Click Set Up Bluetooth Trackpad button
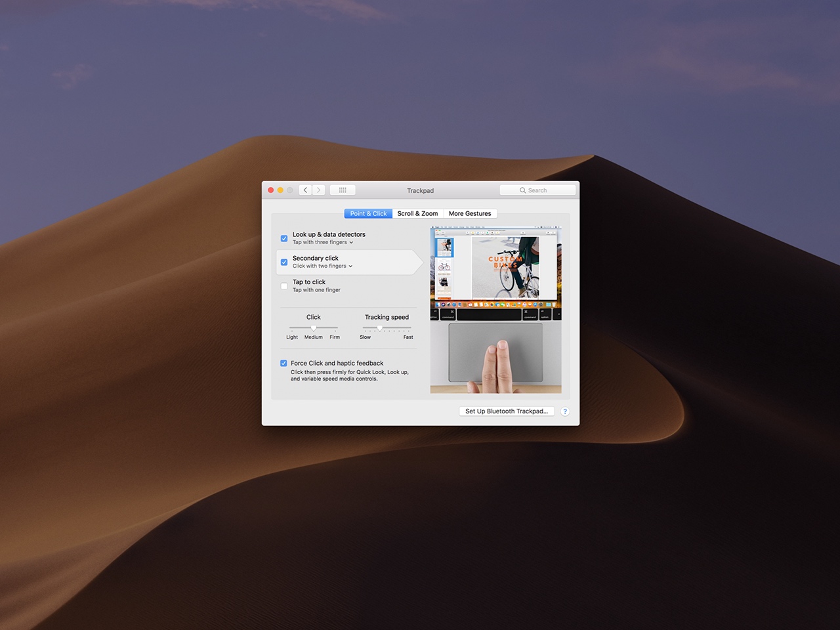This screenshot has height=630, width=840. pyautogui.click(x=506, y=411)
